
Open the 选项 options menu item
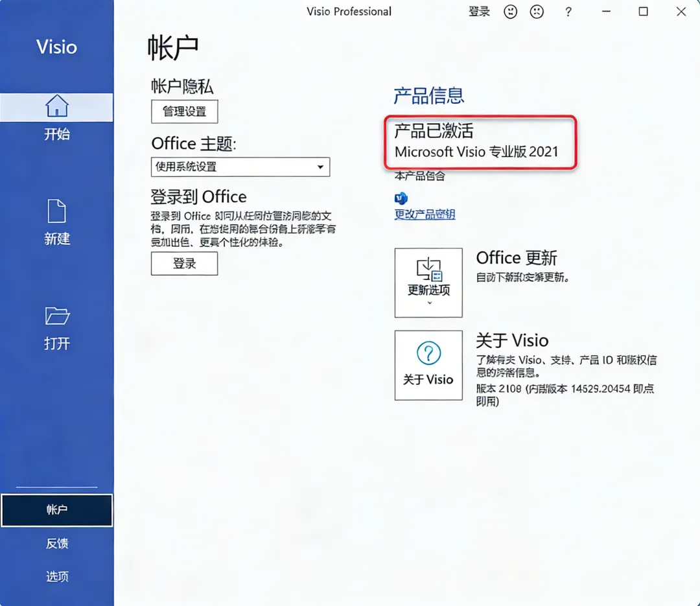pyautogui.click(x=56, y=577)
